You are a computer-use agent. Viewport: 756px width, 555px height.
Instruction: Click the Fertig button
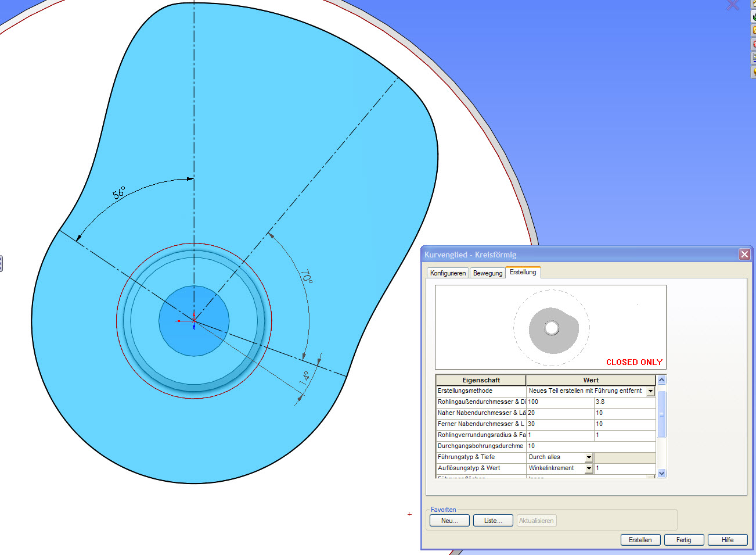(x=684, y=540)
